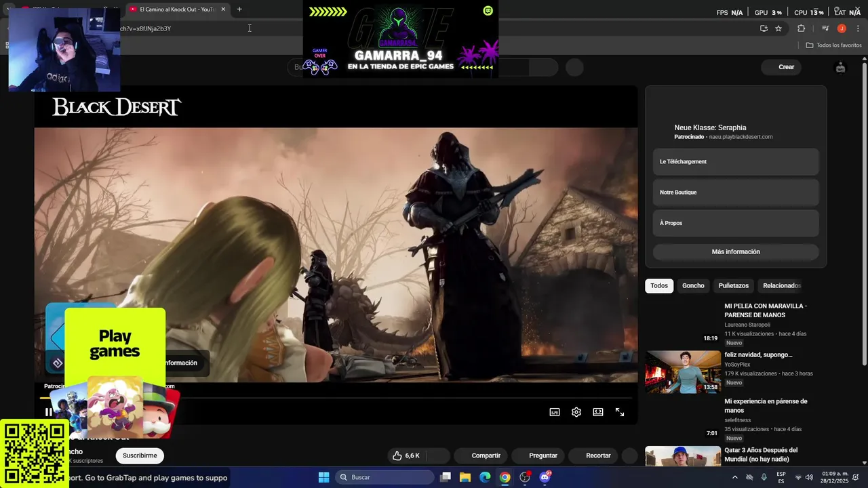Screen dimensions: 868x488
Task: Open the Neue Klasse: Seraphia ad title
Action: (x=710, y=127)
